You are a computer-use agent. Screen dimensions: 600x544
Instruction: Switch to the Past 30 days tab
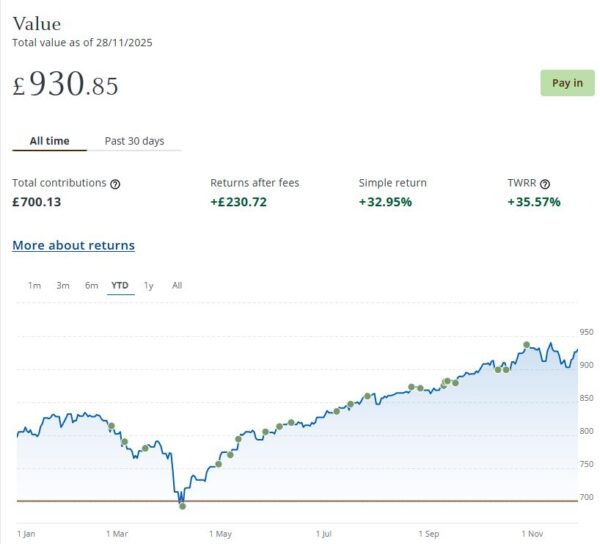[x=134, y=141]
